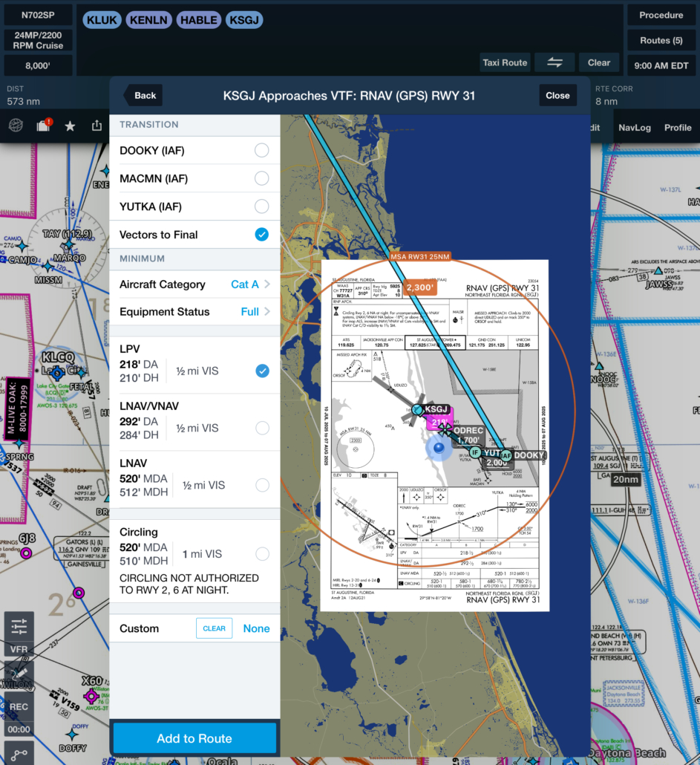
Task: Tap the 20nm distance label on map
Action: pos(626,479)
